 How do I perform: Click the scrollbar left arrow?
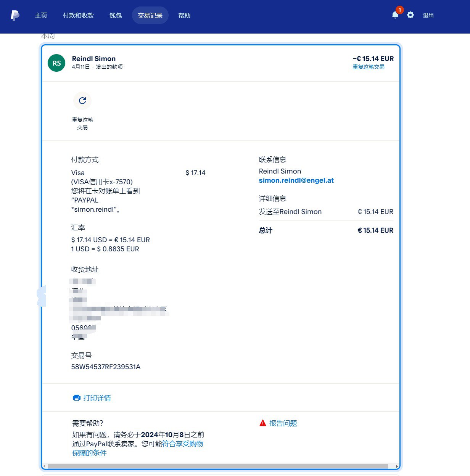(x=45, y=466)
